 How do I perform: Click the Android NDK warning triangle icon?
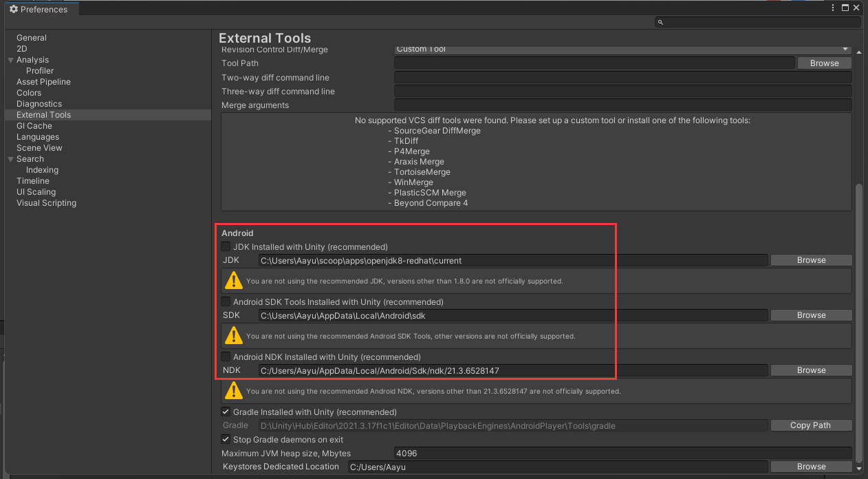coord(234,391)
